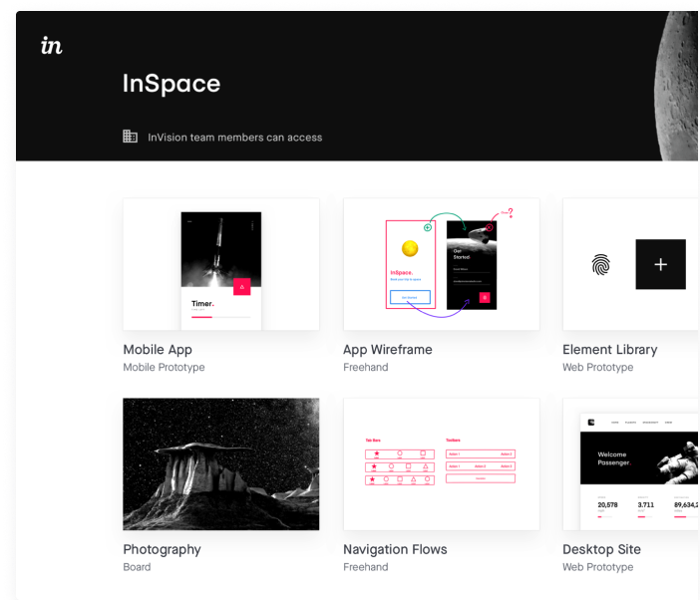Click the green plus circle in wireframe

(x=428, y=228)
